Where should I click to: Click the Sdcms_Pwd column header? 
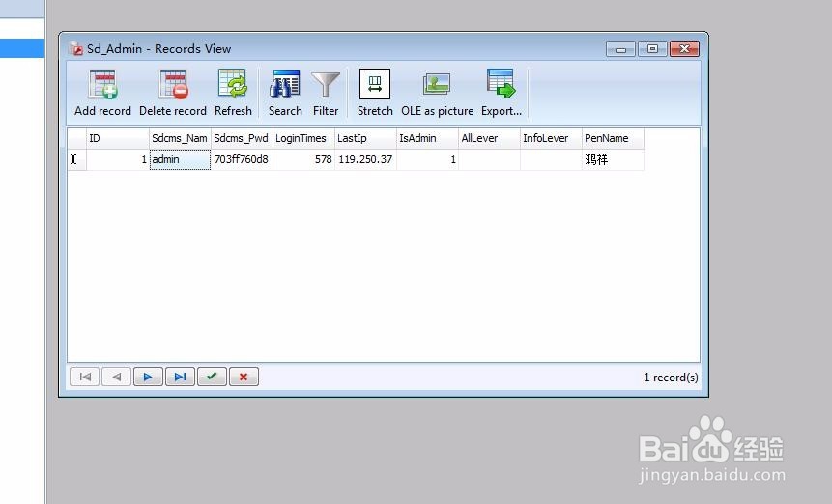coord(242,138)
